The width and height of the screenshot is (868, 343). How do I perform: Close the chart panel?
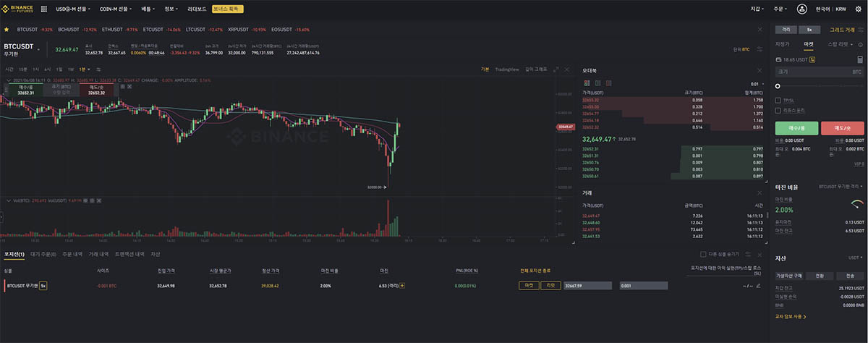[x=566, y=69]
